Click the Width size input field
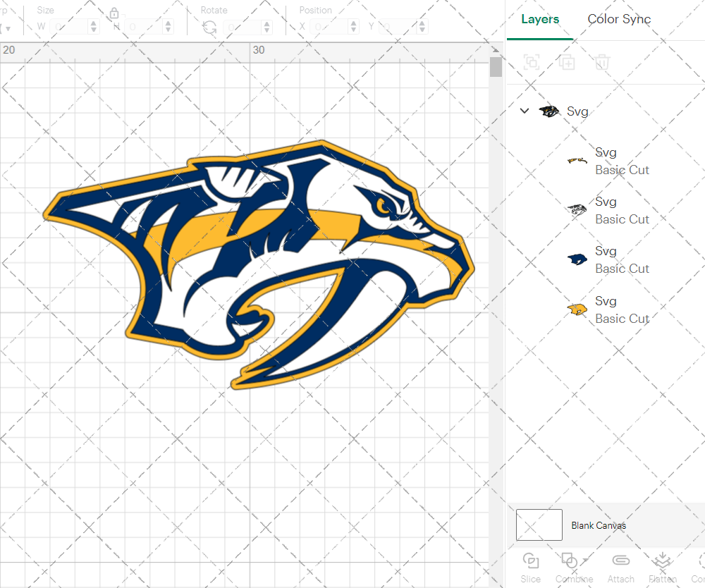 point(69,27)
